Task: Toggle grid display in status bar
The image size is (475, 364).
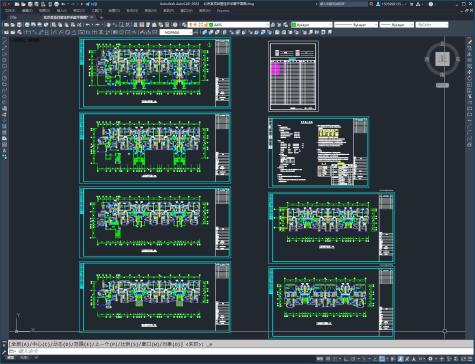Action: tap(328, 359)
